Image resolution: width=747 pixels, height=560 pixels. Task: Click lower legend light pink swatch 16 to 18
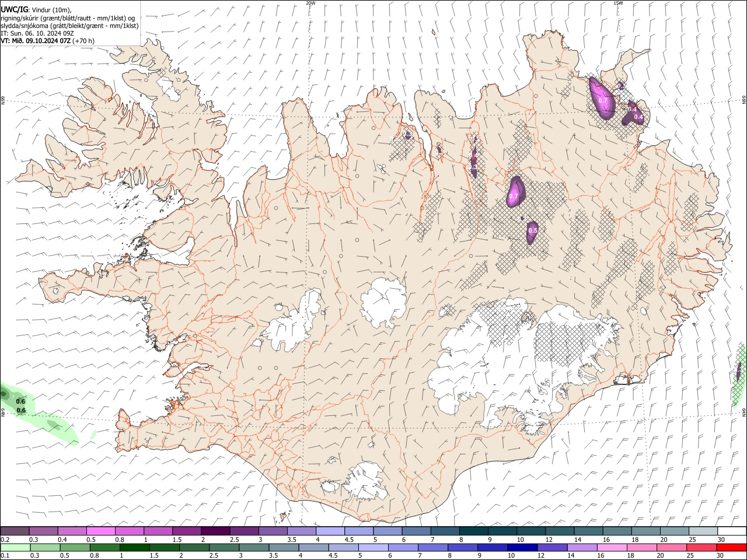pyautogui.click(x=612, y=547)
